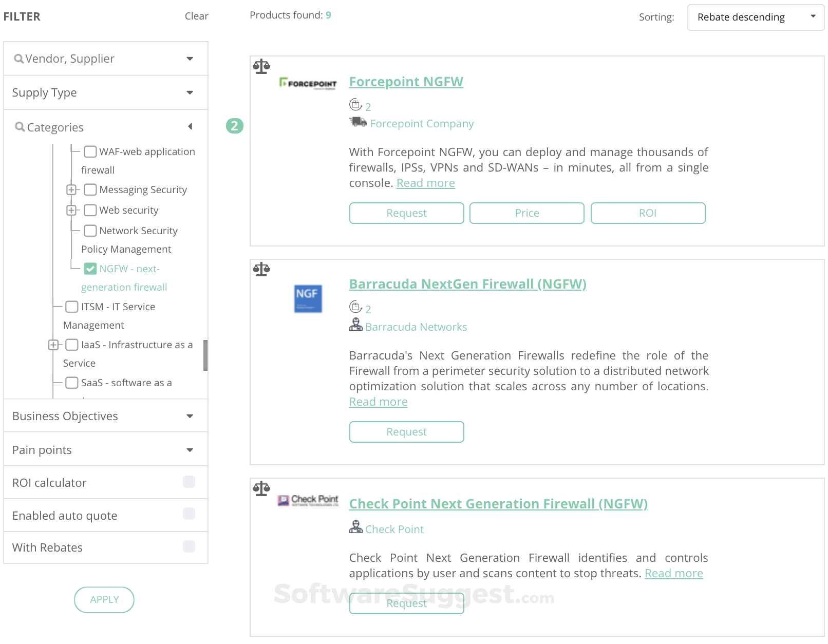The width and height of the screenshot is (828, 644).
Task: Click the Check Point vendor link
Action: 394,529
